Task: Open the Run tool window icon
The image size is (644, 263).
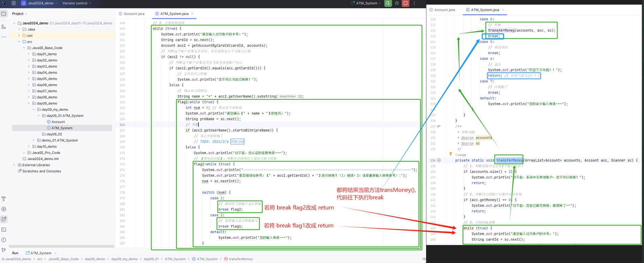Action: point(4,219)
